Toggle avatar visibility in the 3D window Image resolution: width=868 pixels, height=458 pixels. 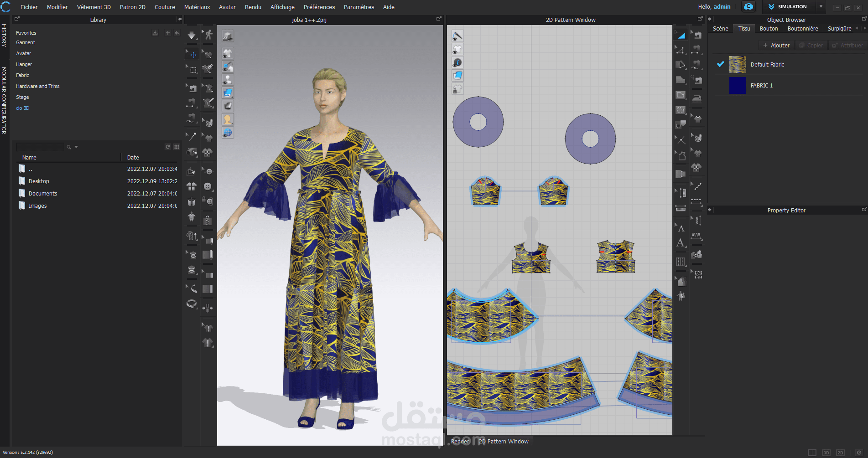coord(228,79)
